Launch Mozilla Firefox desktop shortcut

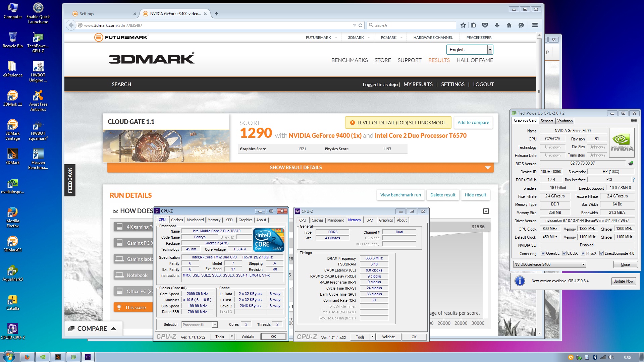[x=12, y=218]
